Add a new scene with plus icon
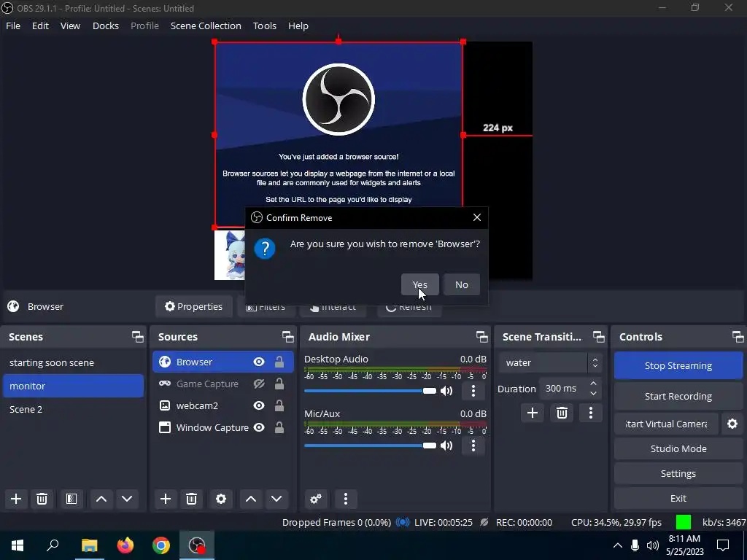The image size is (747, 560). point(16,499)
